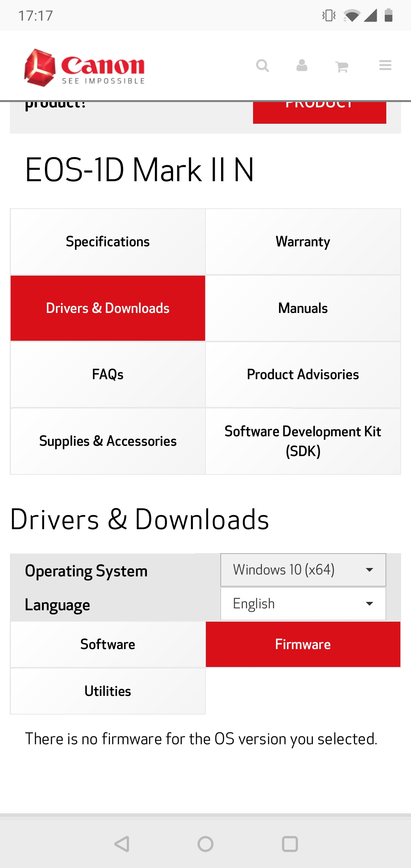
Task: Select the Drivers & Downloads option
Action: pyautogui.click(x=107, y=308)
